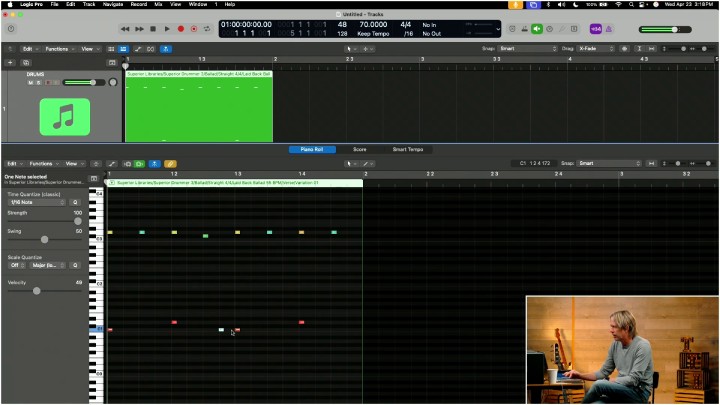The image size is (720, 405).
Task: Open the tracks area Functions menu
Action: point(59,49)
